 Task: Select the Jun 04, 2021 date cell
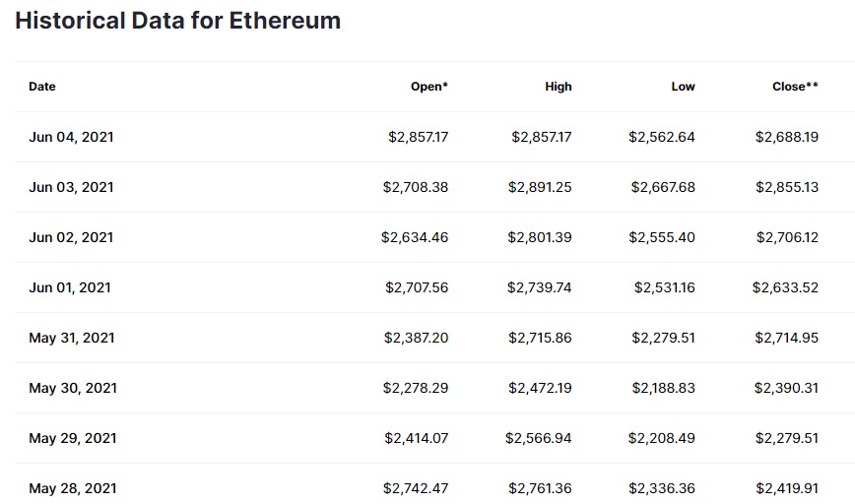click(x=71, y=137)
